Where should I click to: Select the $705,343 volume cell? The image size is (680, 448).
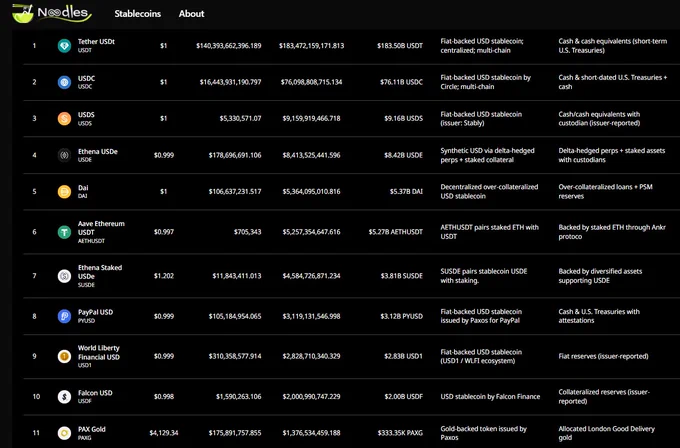pyautogui.click(x=247, y=232)
